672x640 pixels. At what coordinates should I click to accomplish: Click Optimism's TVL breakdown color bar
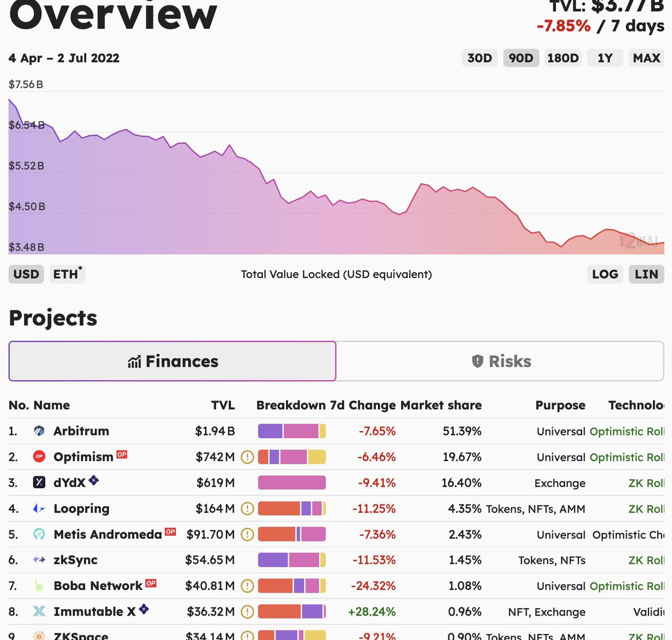pyautogui.click(x=292, y=457)
